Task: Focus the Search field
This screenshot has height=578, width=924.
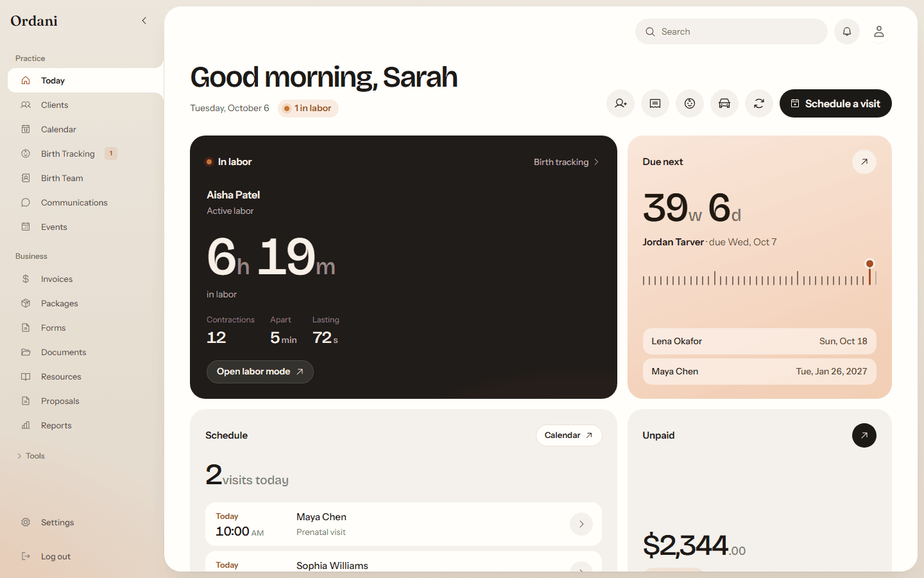Action: coord(732,31)
